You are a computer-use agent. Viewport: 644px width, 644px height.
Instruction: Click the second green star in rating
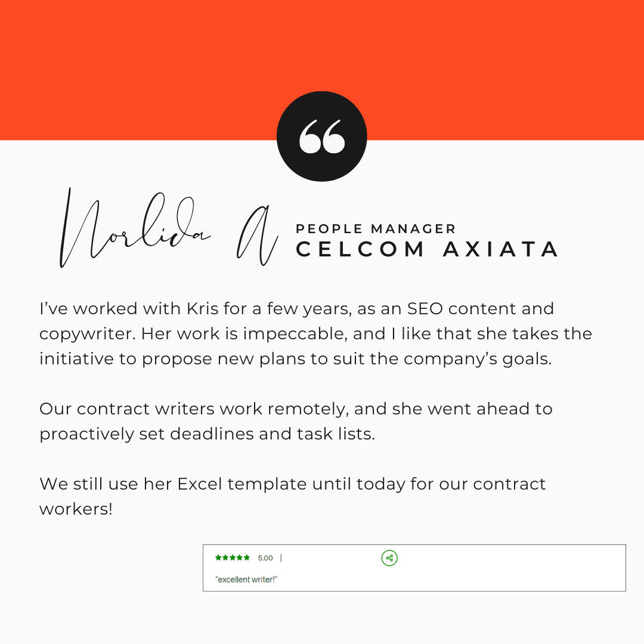(225, 558)
